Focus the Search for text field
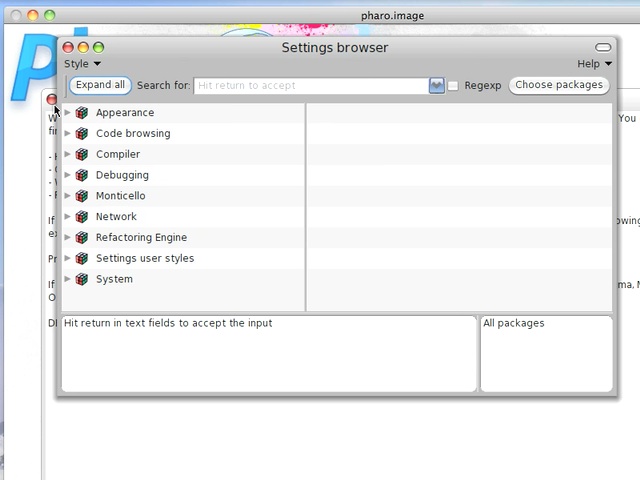The height and width of the screenshot is (480, 640). coord(311,86)
